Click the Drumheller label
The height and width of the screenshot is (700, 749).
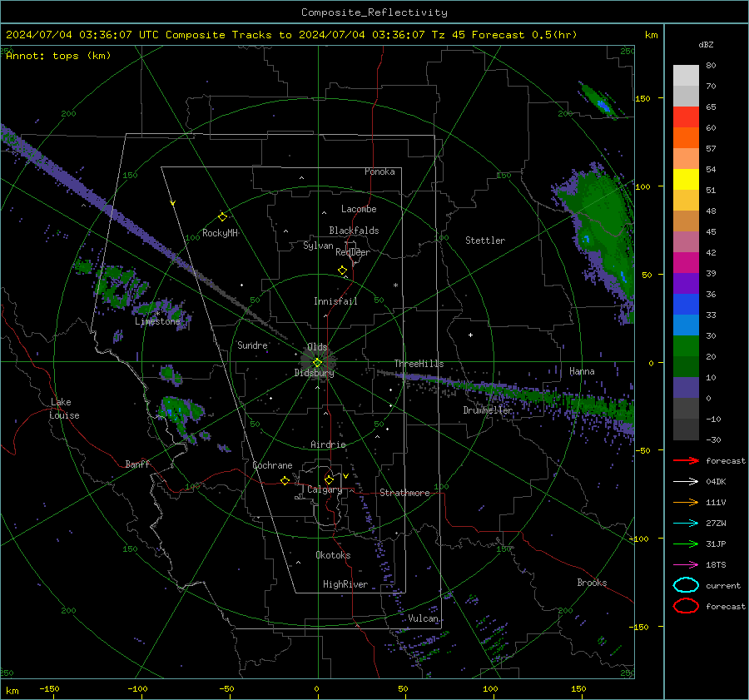click(x=488, y=410)
